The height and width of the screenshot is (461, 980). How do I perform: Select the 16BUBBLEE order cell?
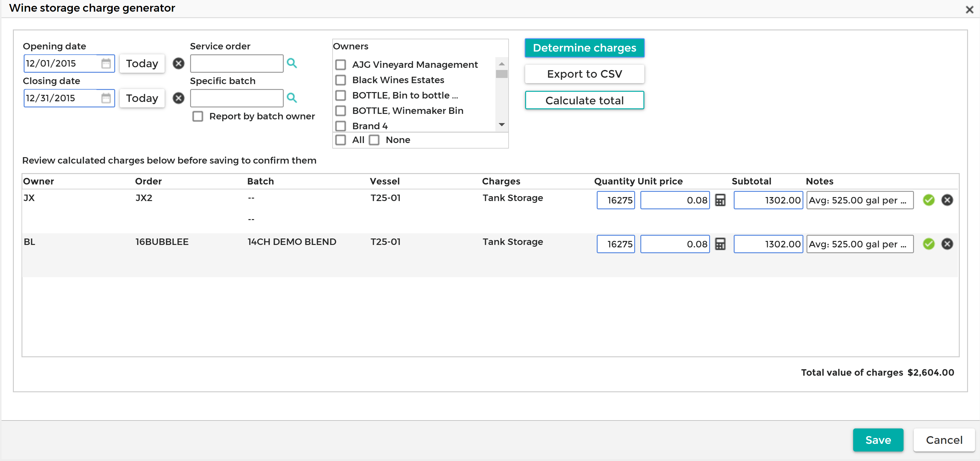point(162,242)
